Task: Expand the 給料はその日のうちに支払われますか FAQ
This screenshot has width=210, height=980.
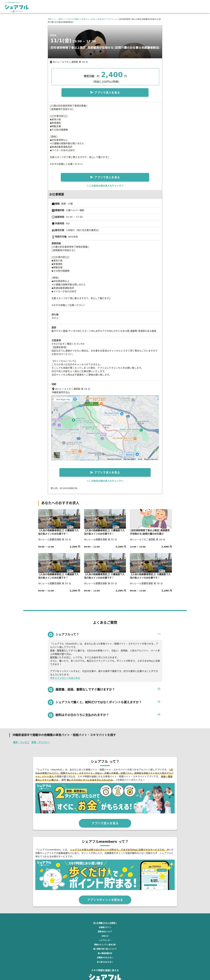Action: tap(159, 714)
